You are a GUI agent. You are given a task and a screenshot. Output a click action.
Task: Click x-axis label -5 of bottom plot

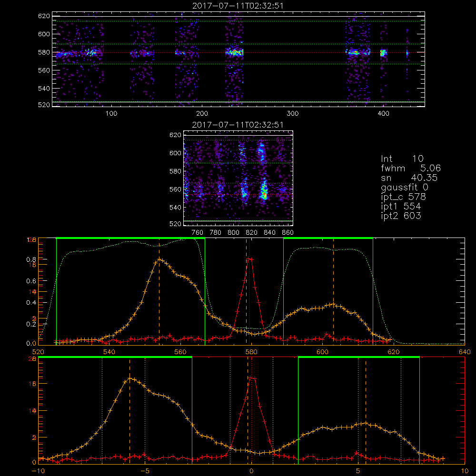tap(145, 471)
